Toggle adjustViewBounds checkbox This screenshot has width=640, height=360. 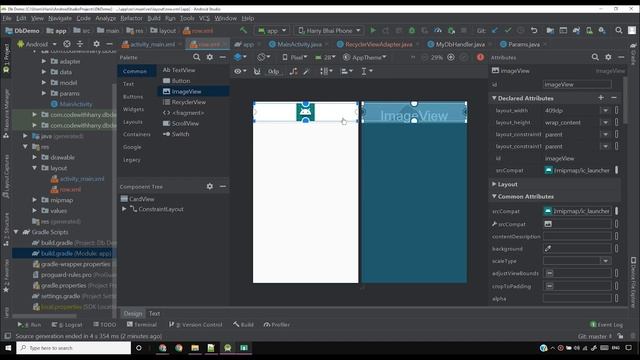[x=549, y=273]
